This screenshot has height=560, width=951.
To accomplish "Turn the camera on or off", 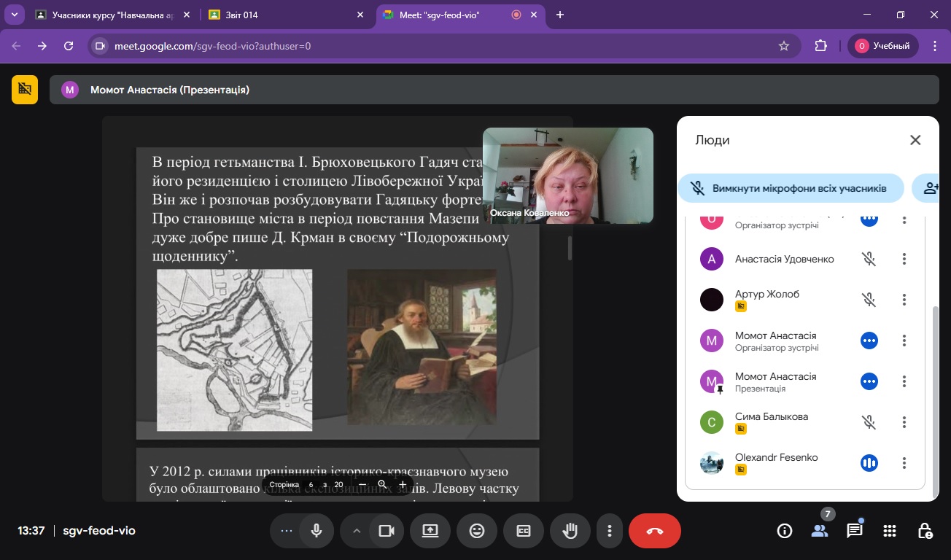I will pyautogui.click(x=387, y=531).
